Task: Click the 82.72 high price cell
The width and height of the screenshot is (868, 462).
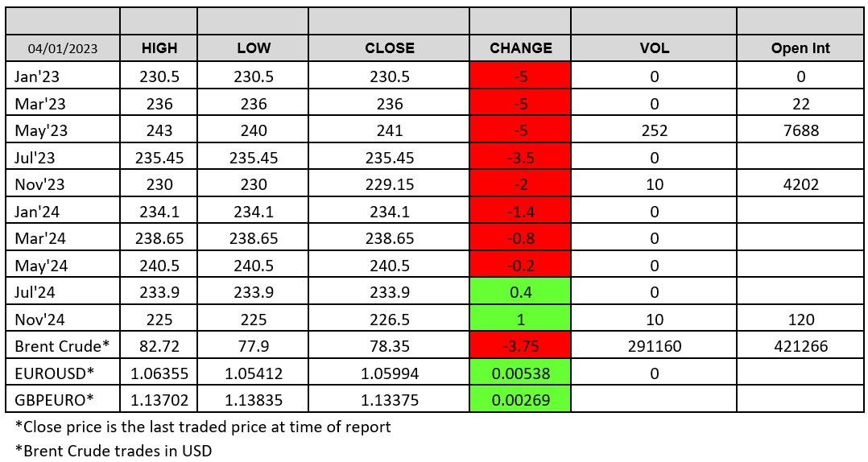Action: (159, 347)
